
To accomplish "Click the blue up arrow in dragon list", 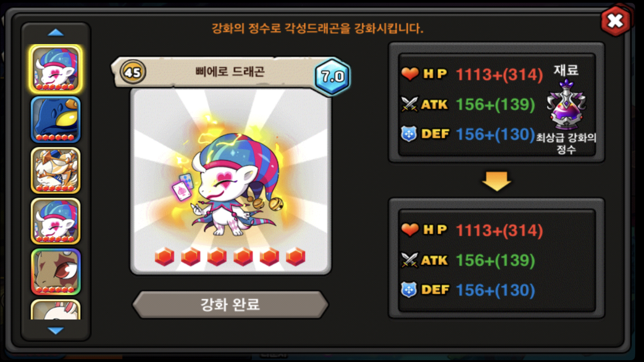I will 56,32.
